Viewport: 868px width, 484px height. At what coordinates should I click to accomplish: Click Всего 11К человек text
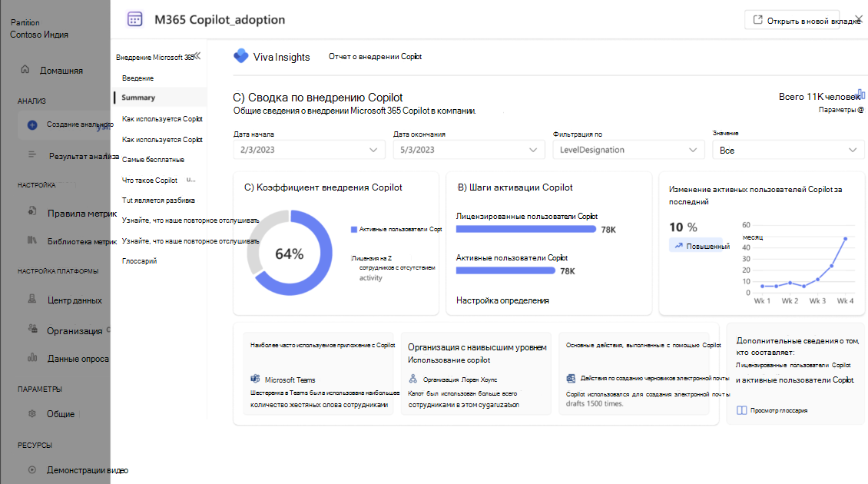click(820, 96)
